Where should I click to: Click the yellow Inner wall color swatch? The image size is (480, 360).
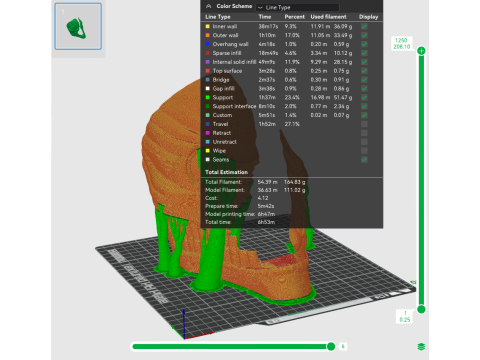pos(208,26)
